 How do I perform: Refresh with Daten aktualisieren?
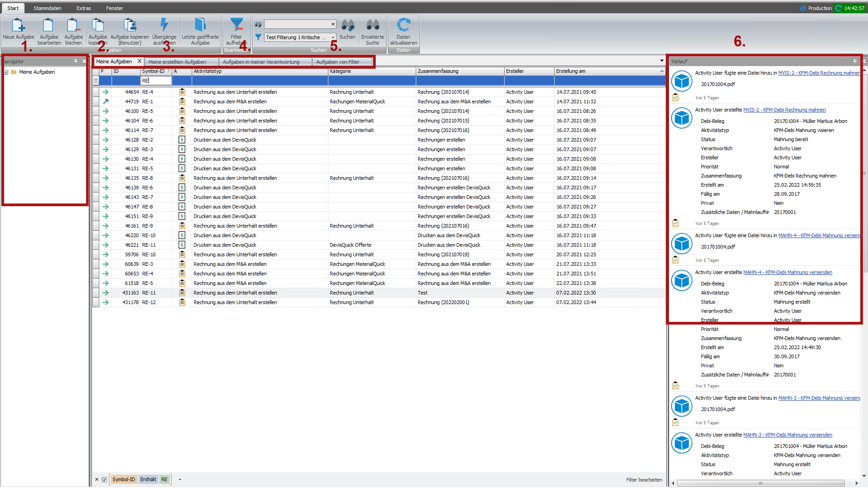tap(403, 30)
